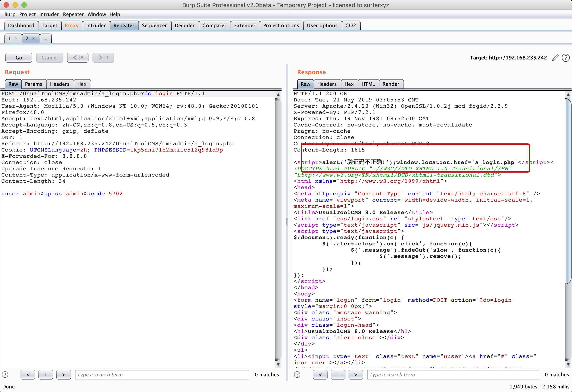This screenshot has width=572, height=392.
Task: Switch to the Dashboard tab
Action: click(21, 26)
